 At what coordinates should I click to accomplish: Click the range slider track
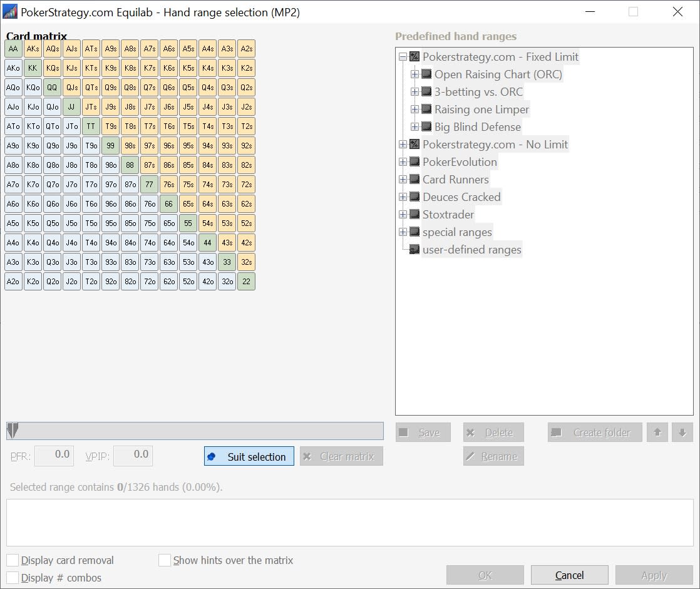[x=195, y=431]
